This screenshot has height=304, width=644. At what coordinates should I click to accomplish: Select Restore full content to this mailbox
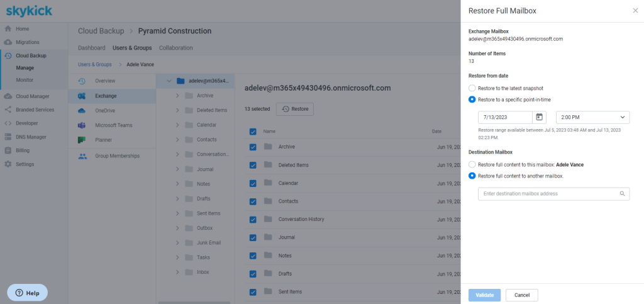472,164
